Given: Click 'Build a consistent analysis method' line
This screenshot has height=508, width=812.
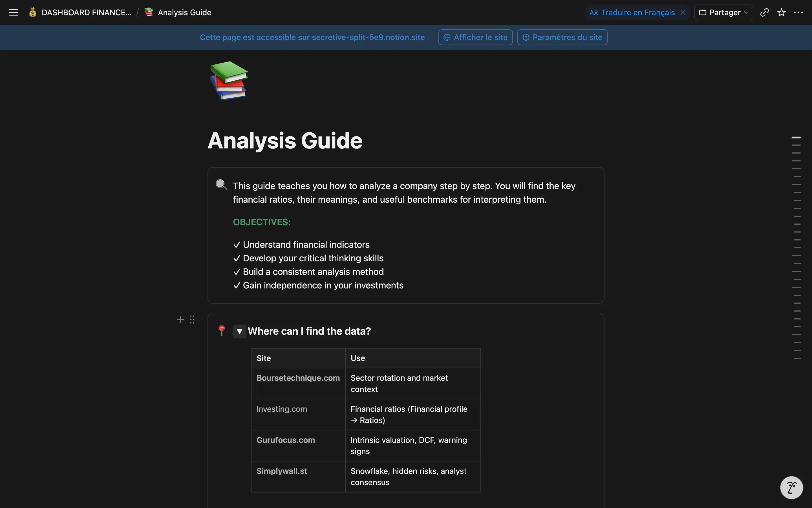Looking at the screenshot, I should pos(308,272).
